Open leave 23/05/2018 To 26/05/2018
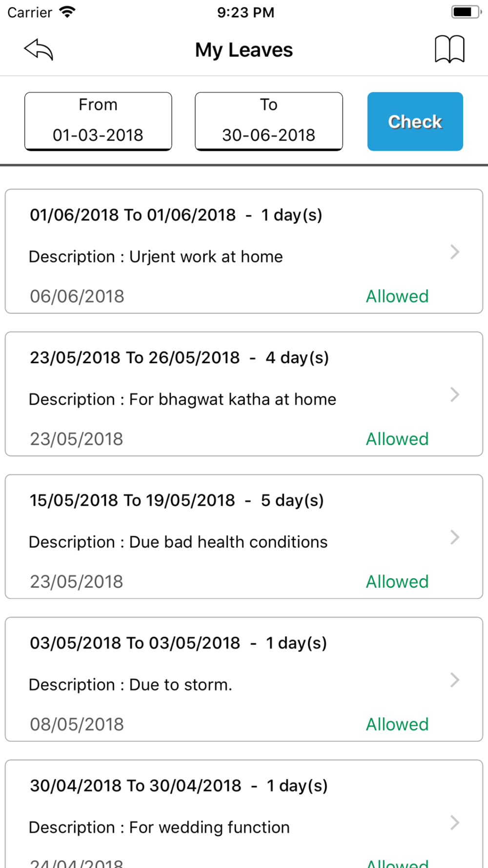The height and width of the screenshot is (868, 488). (x=179, y=358)
